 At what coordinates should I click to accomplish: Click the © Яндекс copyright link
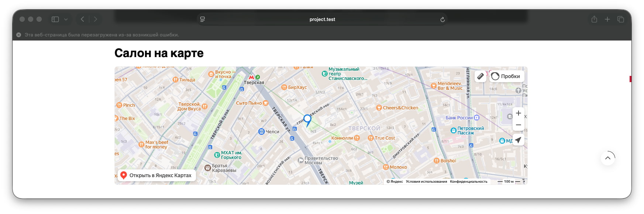point(395,182)
